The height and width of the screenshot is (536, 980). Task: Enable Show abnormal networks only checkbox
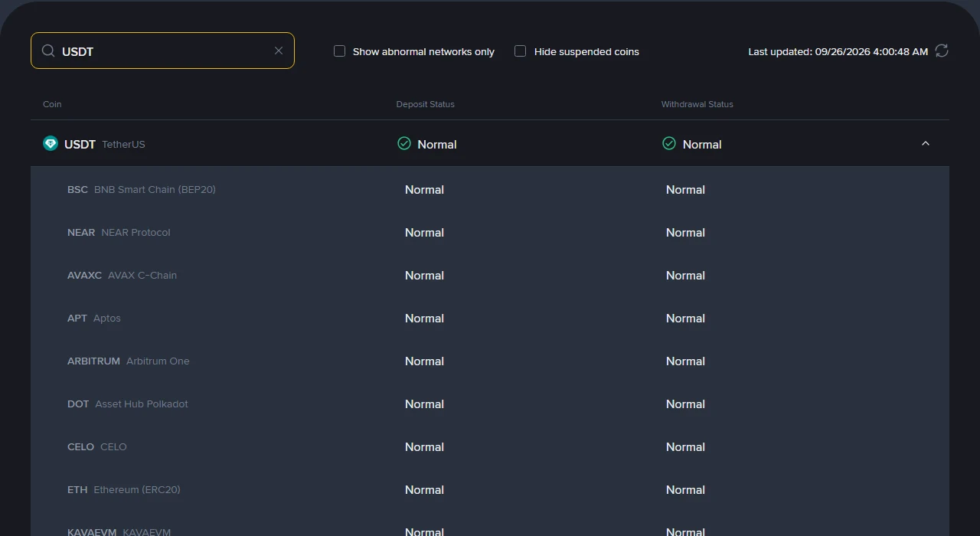[x=339, y=51]
